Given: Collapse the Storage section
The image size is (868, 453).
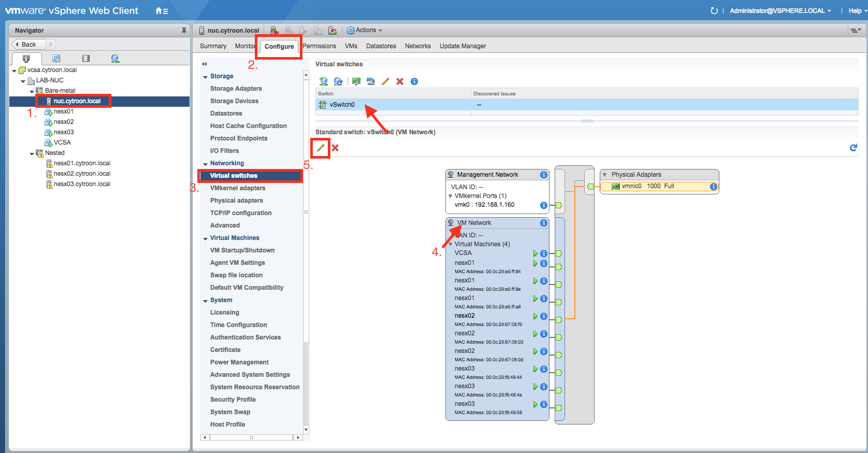Looking at the screenshot, I should pyautogui.click(x=206, y=77).
